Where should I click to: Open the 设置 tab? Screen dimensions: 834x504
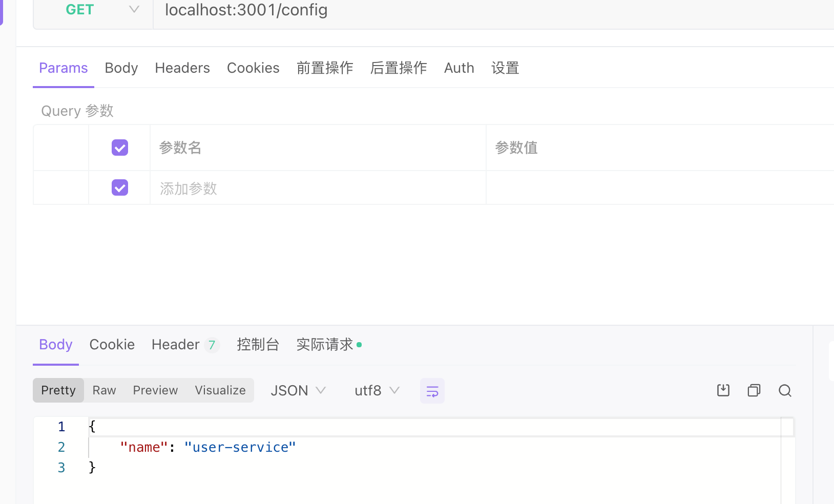pyautogui.click(x=505, y=68)
